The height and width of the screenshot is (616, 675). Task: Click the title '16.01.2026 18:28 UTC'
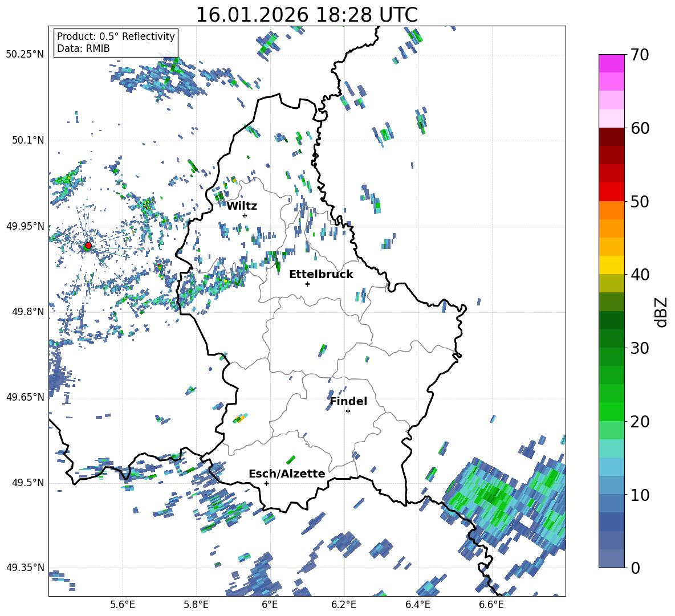(x=307, y=15)
